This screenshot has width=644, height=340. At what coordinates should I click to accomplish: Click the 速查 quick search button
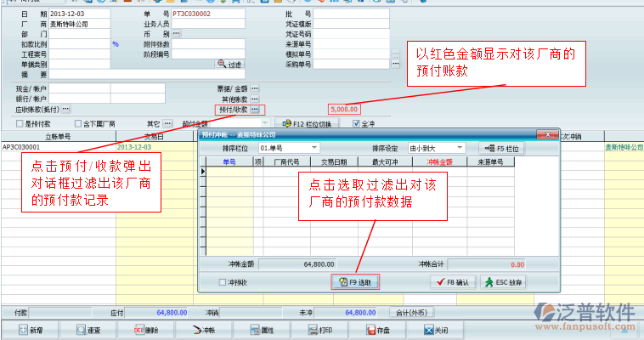click(88, 330)
